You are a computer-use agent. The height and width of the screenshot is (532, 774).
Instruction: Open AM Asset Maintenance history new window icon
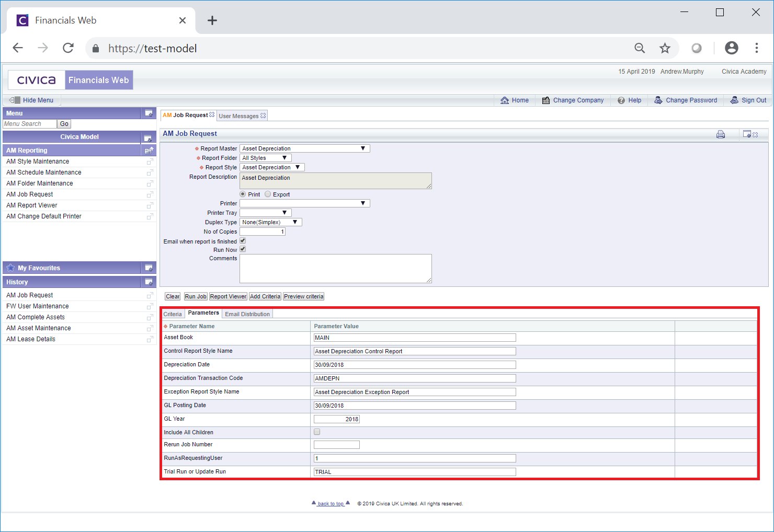click(x=150, y=328)
